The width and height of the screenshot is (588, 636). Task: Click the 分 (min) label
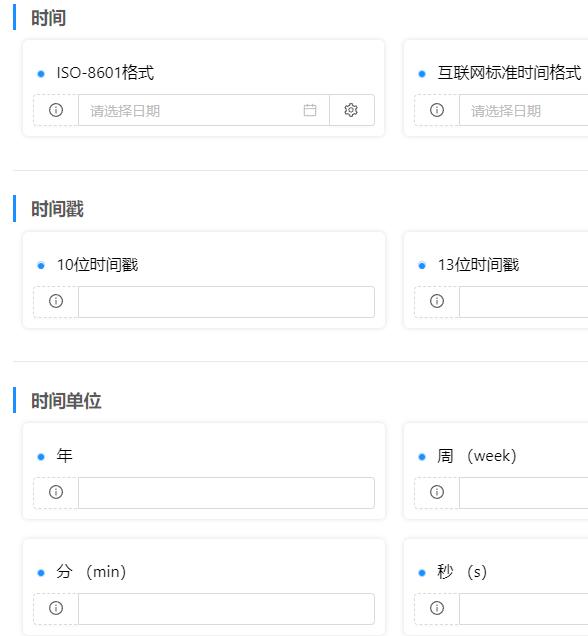91,572
